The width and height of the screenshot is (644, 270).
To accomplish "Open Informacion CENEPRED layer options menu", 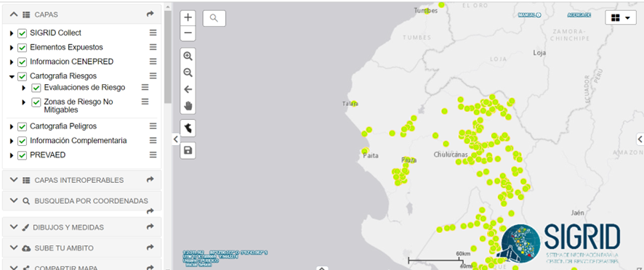I will [153, 62].
